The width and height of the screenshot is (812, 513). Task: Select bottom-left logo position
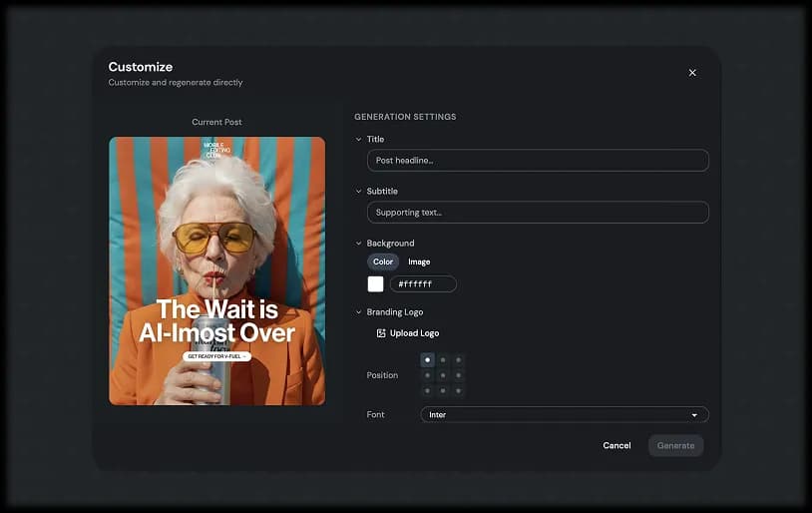click(427, 390)
